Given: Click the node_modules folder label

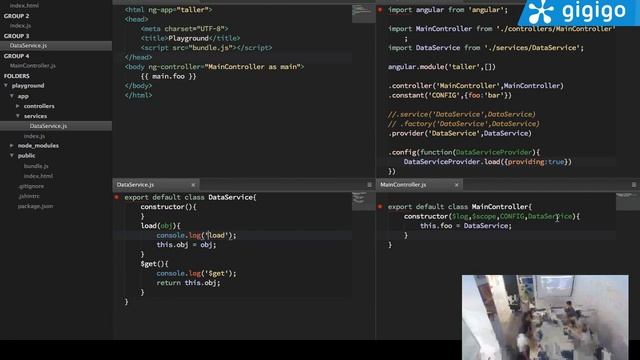Looking at the screenshot, I should pyautogui.click(x=38, y=146).
